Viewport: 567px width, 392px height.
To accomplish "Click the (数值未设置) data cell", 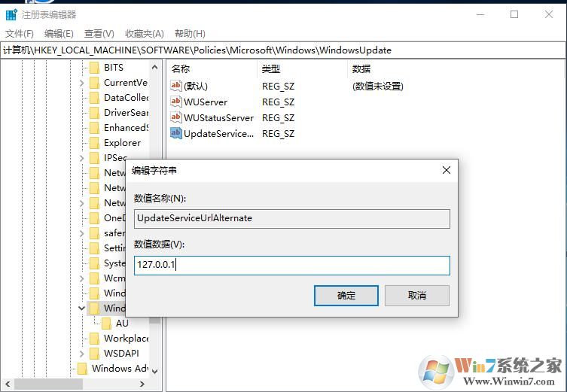I will click(x=378, y=87).
